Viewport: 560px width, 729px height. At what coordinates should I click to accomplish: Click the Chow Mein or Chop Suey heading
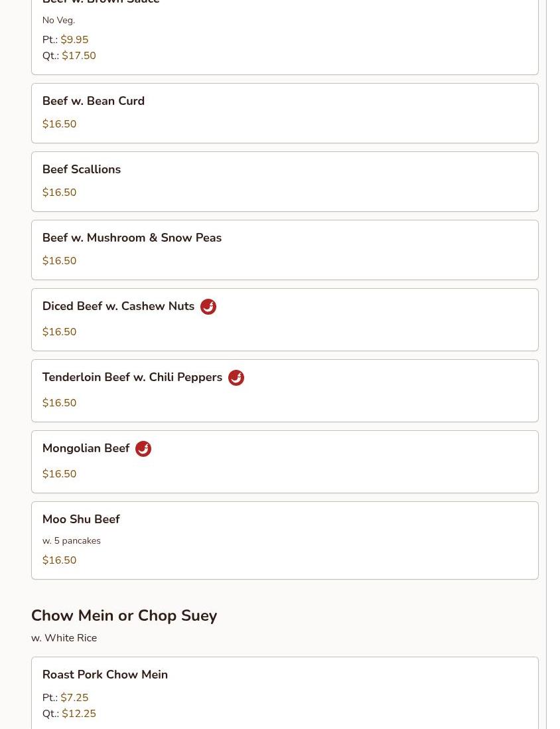tap(124, 615)
